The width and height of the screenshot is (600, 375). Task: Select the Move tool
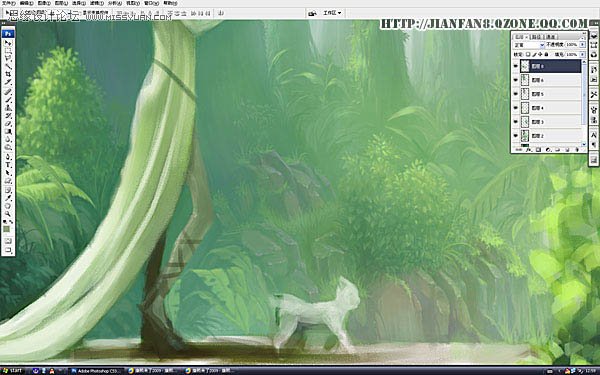tap(8, 43)
